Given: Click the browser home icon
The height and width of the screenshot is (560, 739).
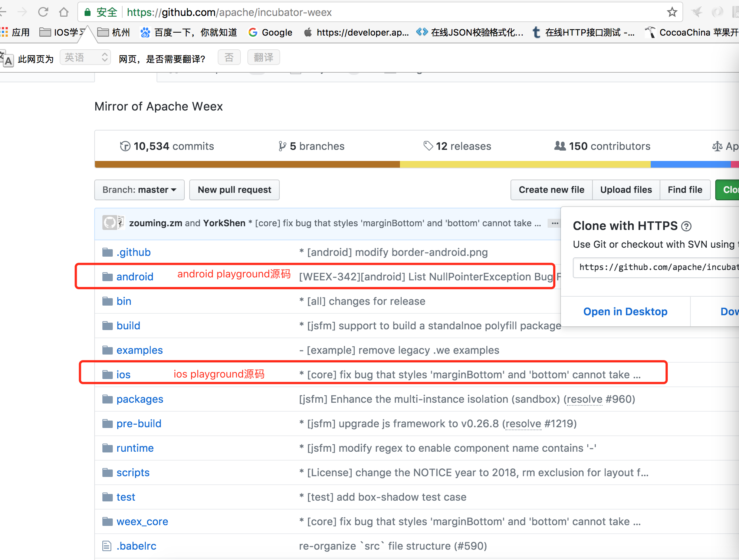Looking at the screenshot, I should pyautogui.click(x=64, y=12).
